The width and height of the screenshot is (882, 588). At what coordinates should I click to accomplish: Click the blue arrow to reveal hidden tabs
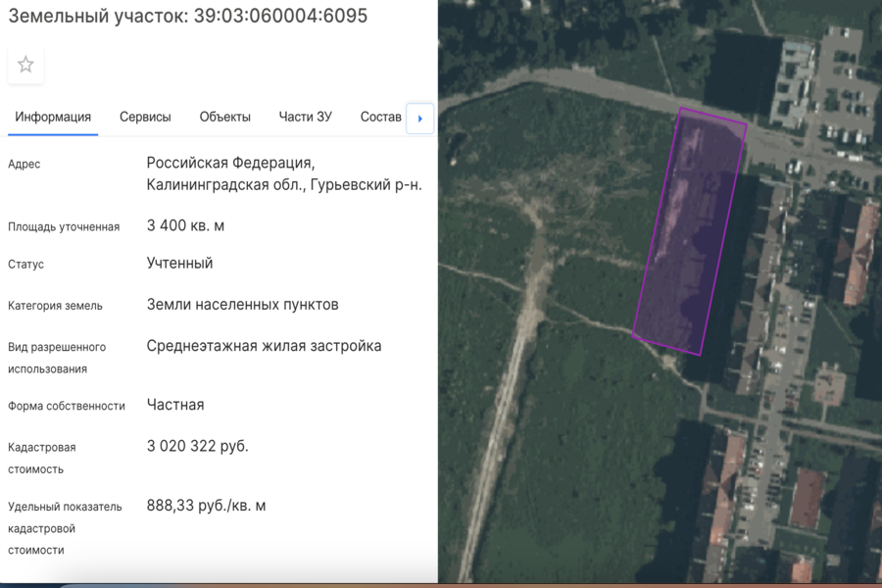click(419, 118)
